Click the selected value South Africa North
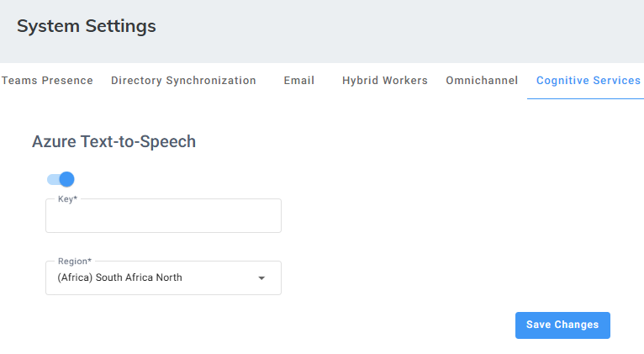 pyautogui.click(x=119, y=277)
